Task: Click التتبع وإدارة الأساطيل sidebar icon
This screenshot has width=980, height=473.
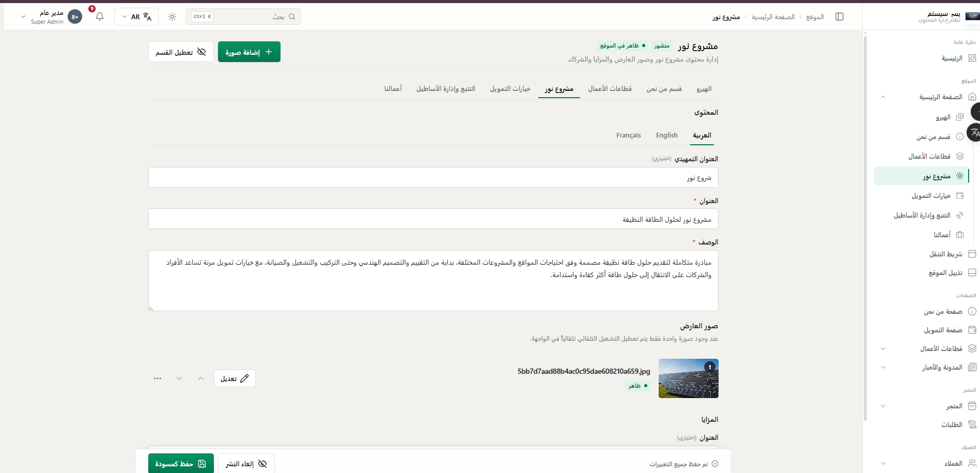Action: click(960, 215)
